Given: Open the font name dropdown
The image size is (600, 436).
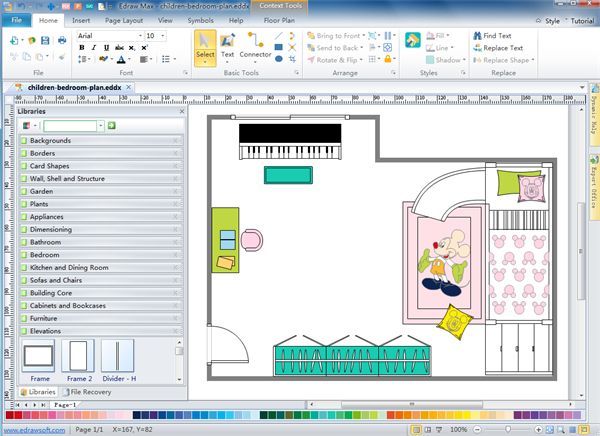Looking at the screenshot, I should pos(140,36).
